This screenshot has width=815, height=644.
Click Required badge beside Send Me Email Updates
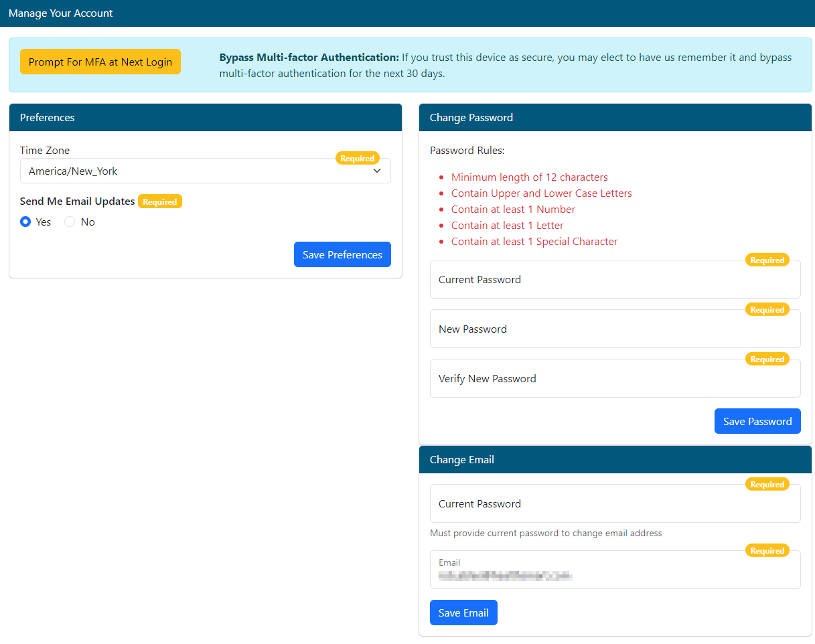pos(160,202)
